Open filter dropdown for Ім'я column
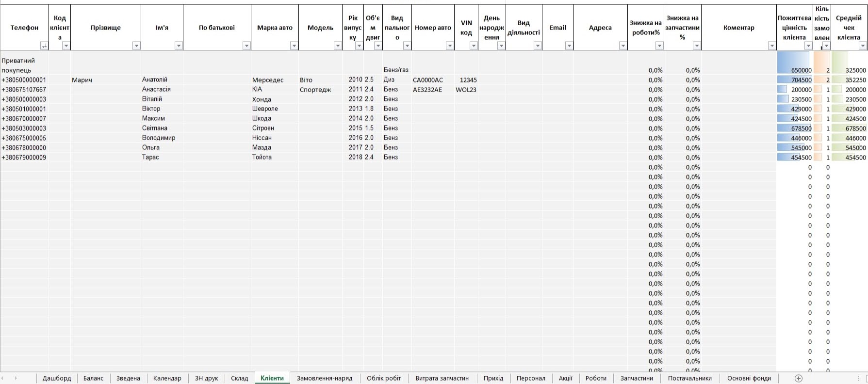 coord(179,46)
